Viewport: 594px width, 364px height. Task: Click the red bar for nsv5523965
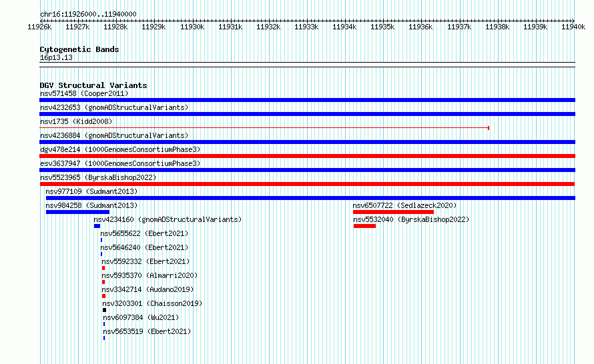pos(307,184)
